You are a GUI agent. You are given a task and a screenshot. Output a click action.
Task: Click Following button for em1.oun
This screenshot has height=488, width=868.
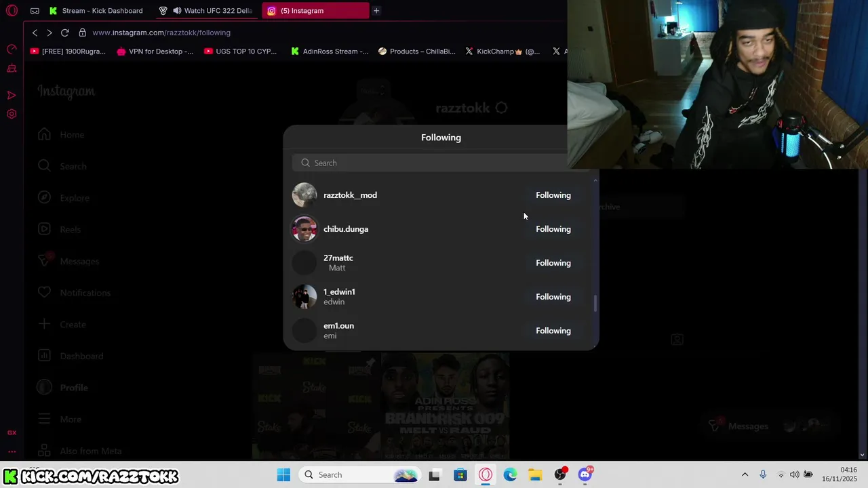point(553,331)
